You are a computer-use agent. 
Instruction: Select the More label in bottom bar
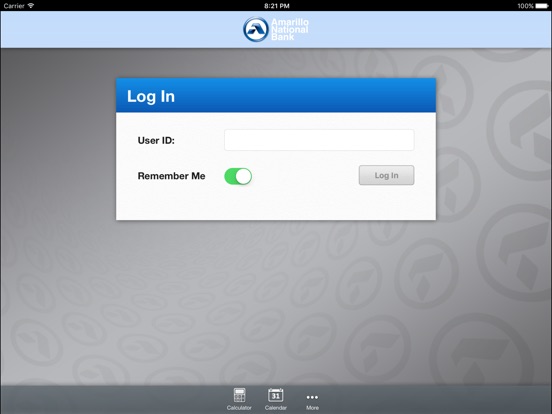(312, 408)
